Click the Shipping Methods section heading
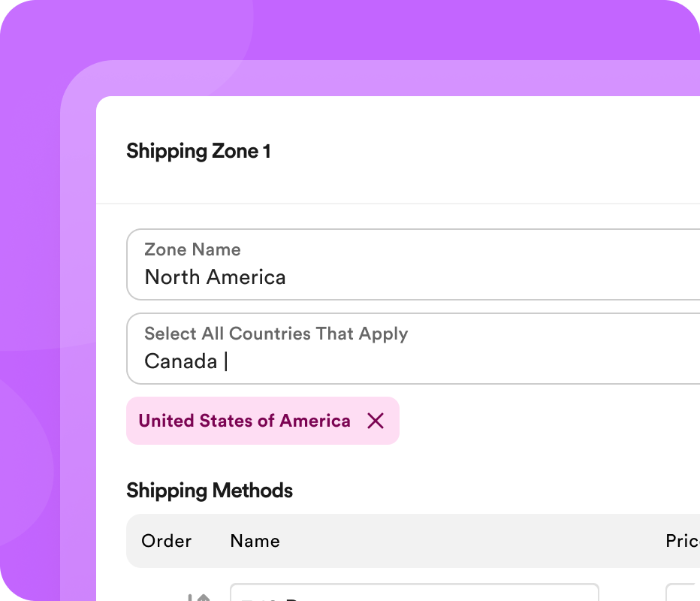Viewport: 700px width, 601px height. (x=210, y=491)
